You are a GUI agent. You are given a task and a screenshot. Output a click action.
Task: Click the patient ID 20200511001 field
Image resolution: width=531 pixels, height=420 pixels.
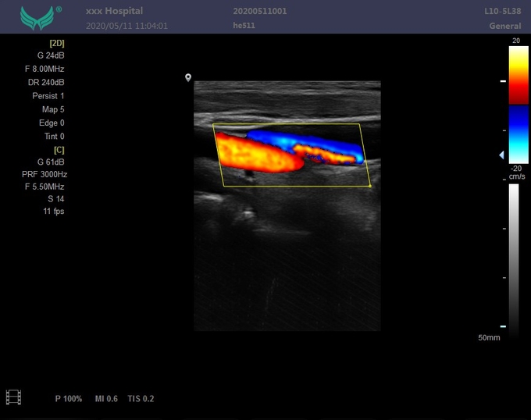coord(259,12)
